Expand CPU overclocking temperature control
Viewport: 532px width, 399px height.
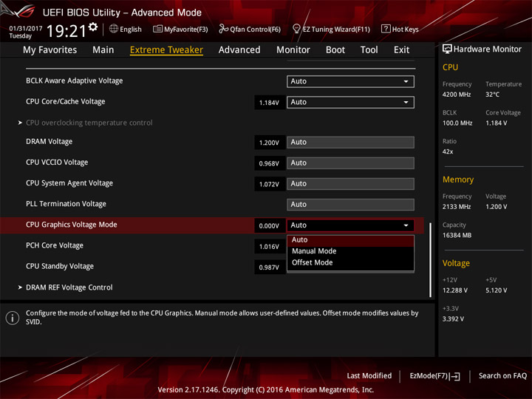point(89,123)
